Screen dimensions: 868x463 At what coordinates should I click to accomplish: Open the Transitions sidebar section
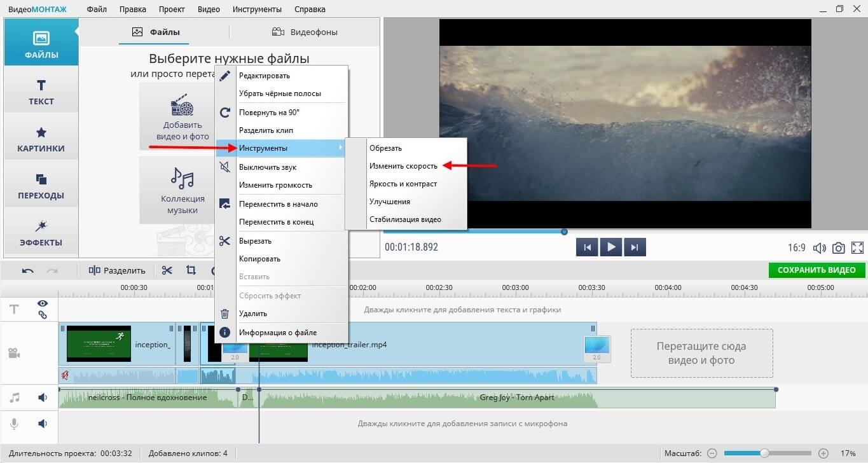pos(41,186)
